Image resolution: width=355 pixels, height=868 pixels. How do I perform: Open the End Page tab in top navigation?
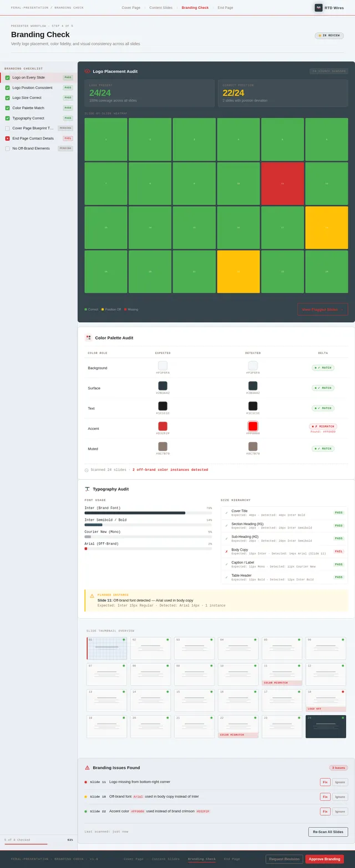tap(225, 8)
